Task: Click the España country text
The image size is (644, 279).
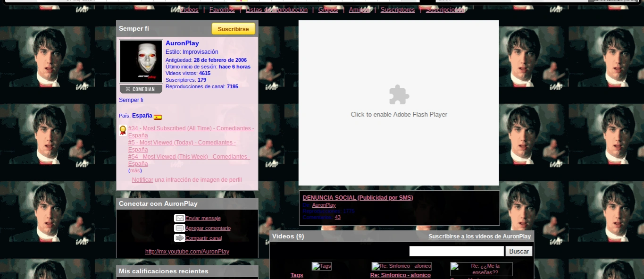Action: [142, 116]
